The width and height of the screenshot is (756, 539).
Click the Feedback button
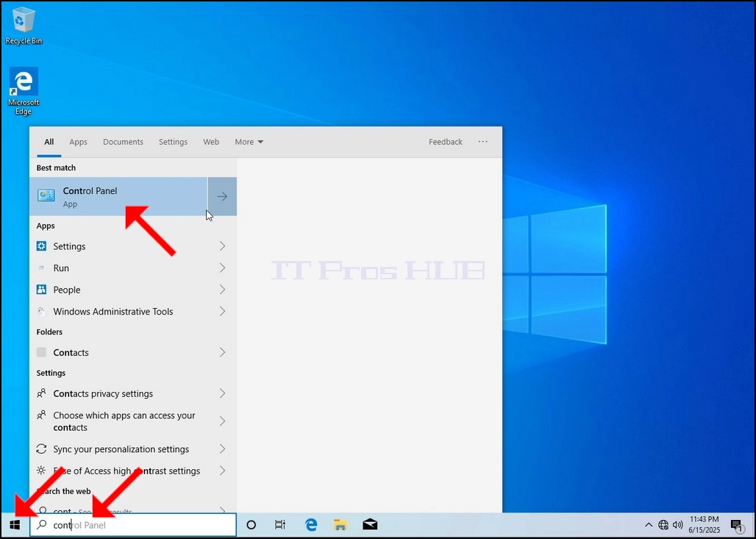coord(446,142)
